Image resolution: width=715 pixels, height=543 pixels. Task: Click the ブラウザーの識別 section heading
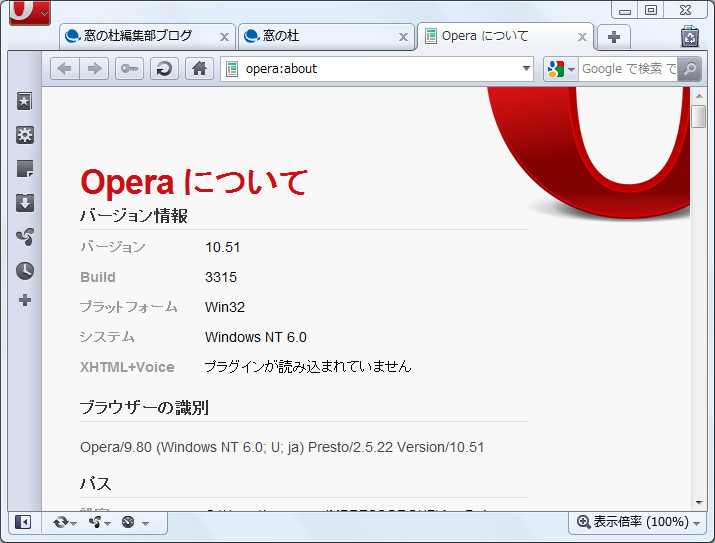(144, 408)
